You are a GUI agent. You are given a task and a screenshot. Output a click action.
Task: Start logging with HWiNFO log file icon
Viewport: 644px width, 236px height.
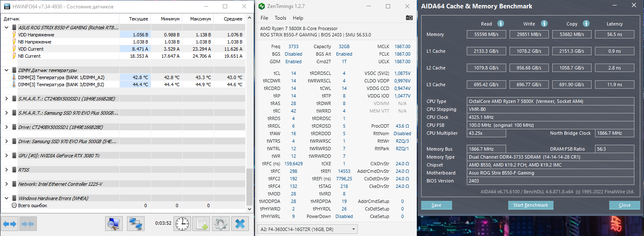click(202, 224)
